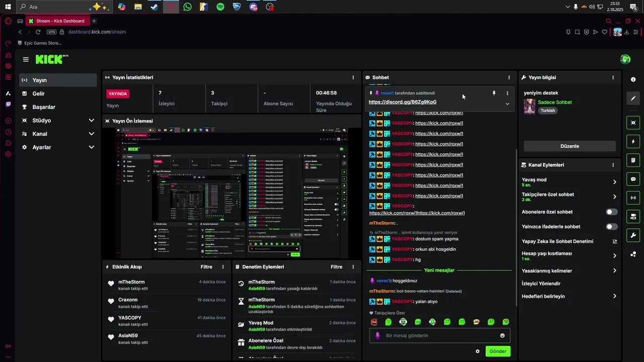Open Yayın İstatistikleri panel options menu

(353, 77)
